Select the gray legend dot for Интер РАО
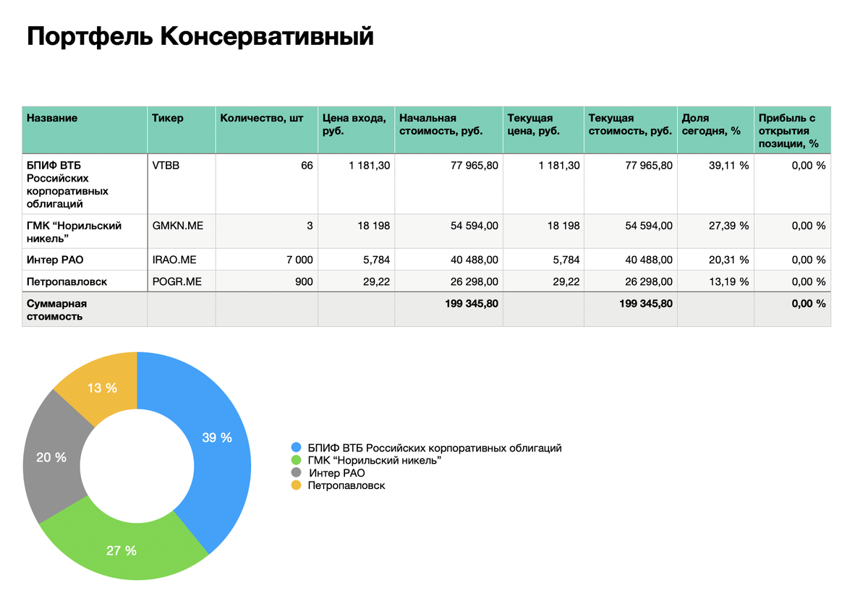The image size is (868, 609). coord(295,473)
